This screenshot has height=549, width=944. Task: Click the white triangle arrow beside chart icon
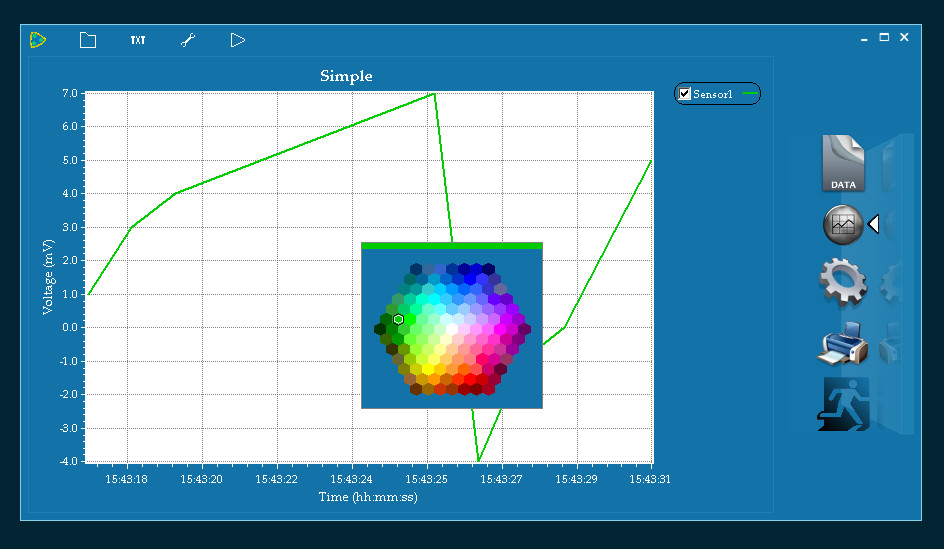tap(873, 225)
